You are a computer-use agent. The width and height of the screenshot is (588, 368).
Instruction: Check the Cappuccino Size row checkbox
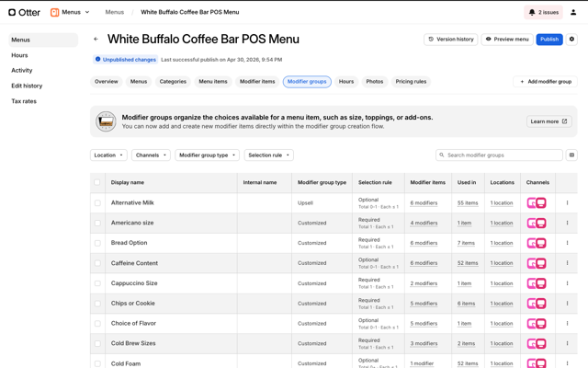pos(97,283)
